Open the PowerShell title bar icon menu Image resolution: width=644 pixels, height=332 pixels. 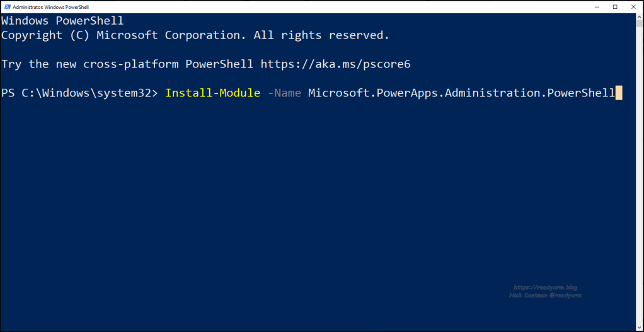(6, 6)
